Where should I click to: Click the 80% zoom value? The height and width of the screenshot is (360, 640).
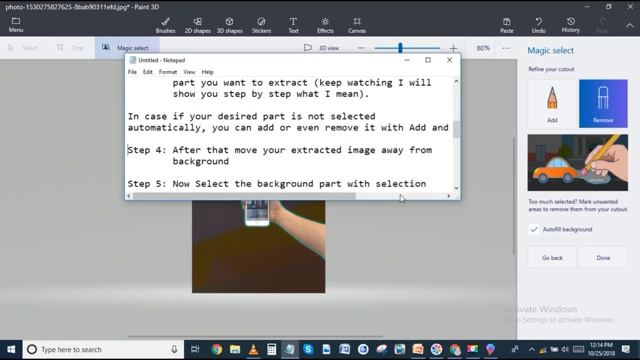(x=483, y=48)
